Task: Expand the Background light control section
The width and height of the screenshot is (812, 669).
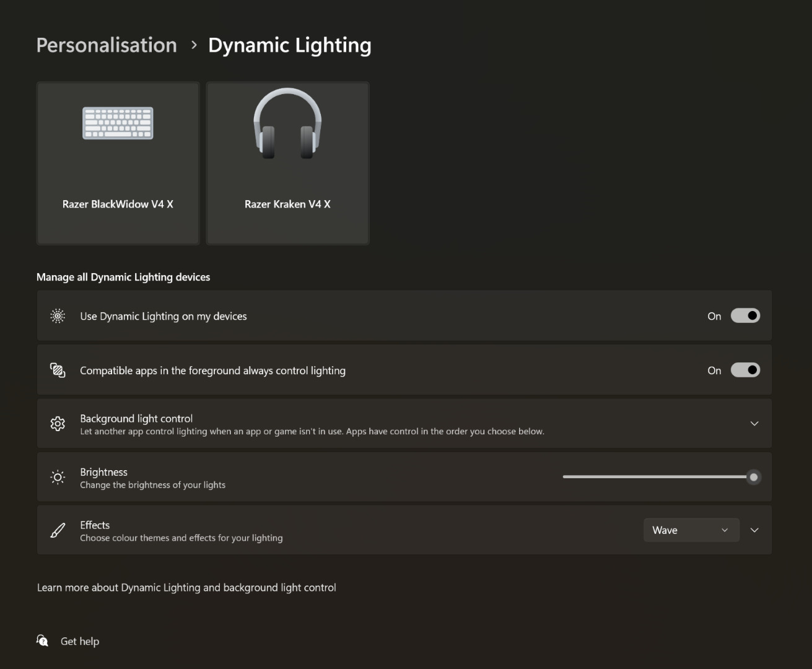Action: [754, 424]
